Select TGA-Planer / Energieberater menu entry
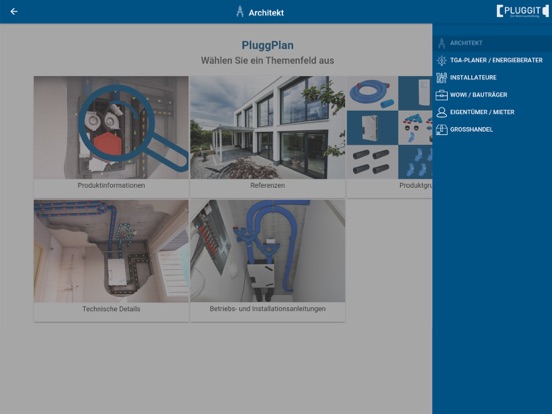 point(492,60)
